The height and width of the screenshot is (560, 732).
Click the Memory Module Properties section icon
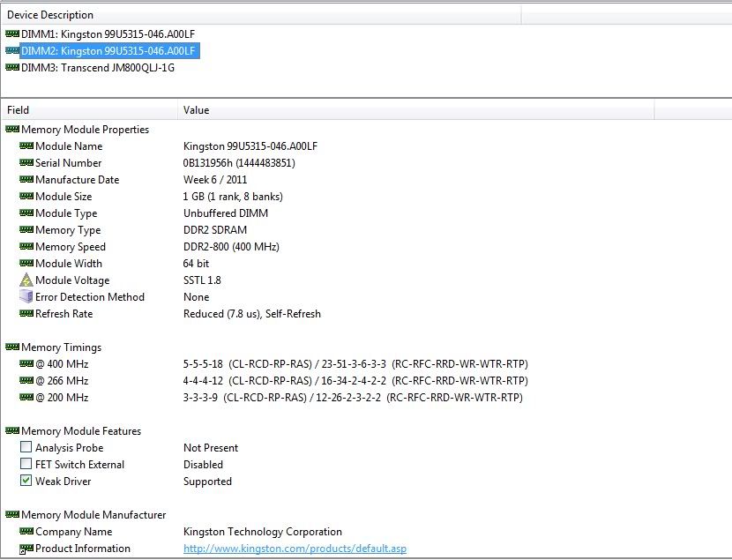pyautogui.click(x=12, y=129)
